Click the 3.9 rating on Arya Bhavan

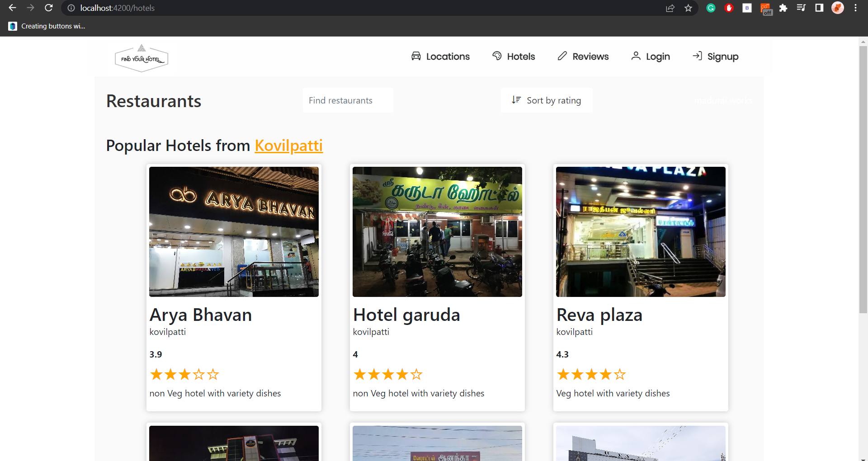[x=156, y=354]
